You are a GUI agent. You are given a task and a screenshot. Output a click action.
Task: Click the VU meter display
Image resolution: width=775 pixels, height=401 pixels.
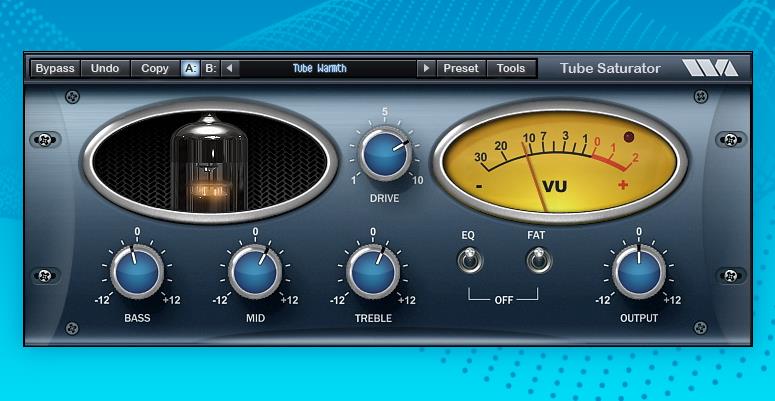click(x=560, y=161)
